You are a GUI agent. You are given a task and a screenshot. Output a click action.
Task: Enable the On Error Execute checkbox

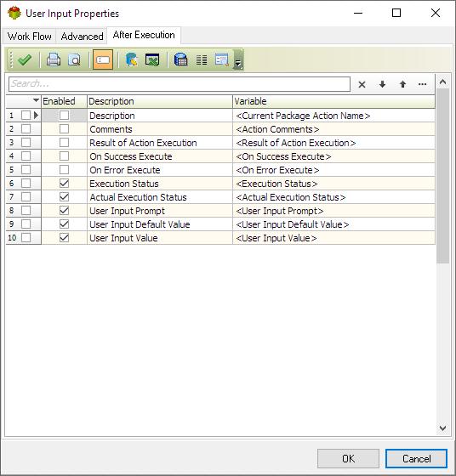tap(64, 170)
